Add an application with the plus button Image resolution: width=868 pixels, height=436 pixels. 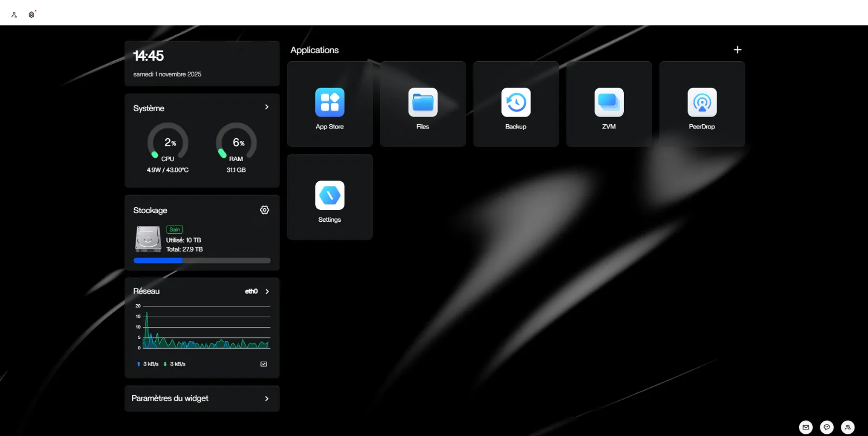tap(737, 50)
